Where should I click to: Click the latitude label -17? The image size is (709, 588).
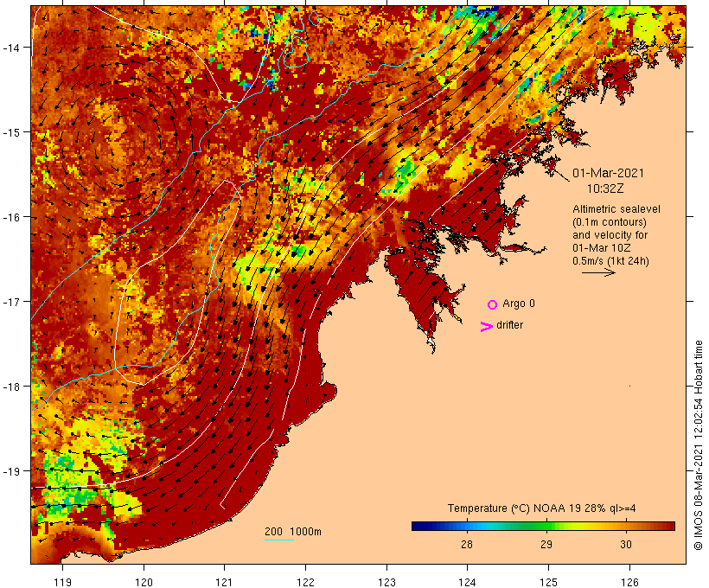11,302
